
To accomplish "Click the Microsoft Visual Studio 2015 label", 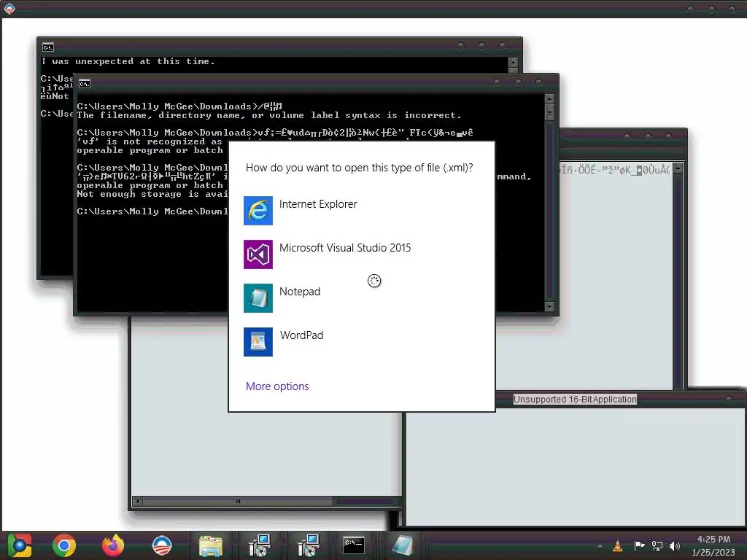I will [345, 248].
